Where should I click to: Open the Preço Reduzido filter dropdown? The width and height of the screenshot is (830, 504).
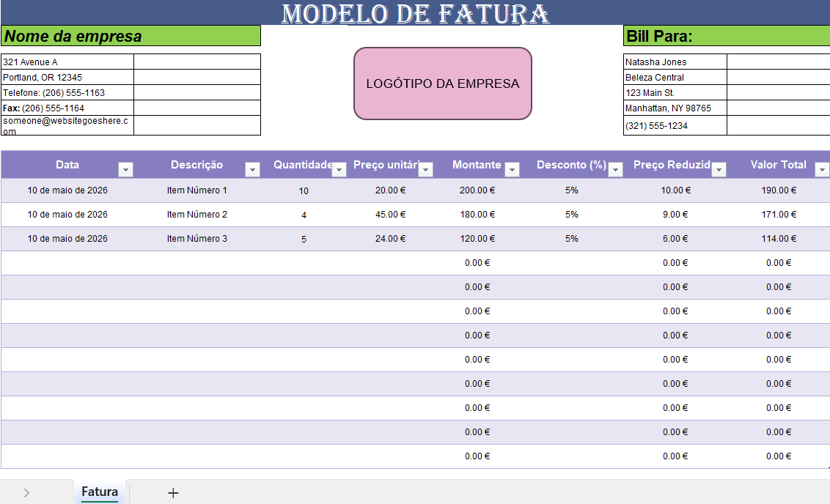[x=719, y=168]
